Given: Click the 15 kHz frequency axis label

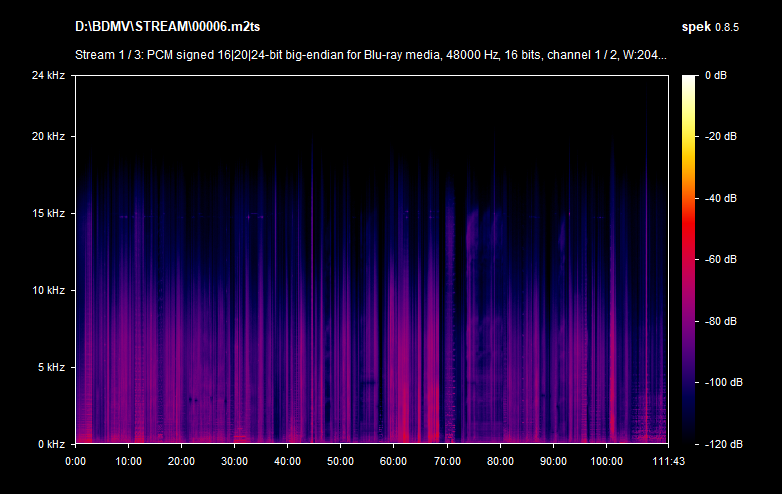Looking at the screenshot, I should (x=47, y=213).
